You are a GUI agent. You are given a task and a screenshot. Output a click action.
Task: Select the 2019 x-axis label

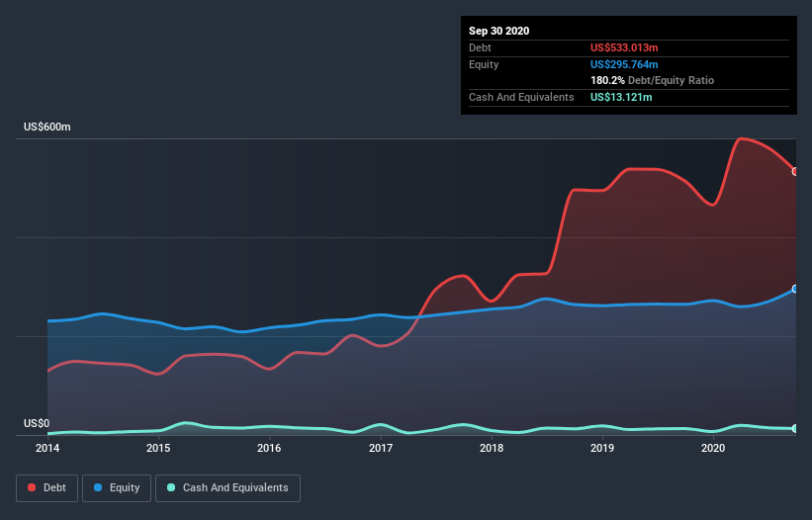[602, 448]
